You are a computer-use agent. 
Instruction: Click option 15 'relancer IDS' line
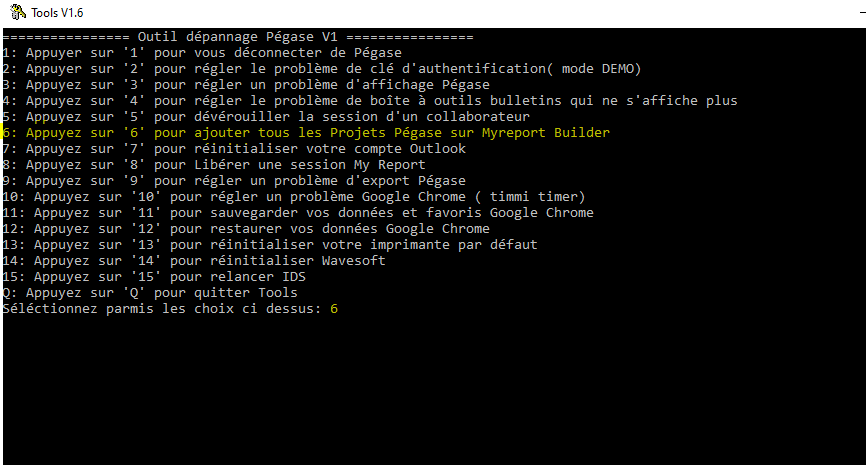pos(154,276)
